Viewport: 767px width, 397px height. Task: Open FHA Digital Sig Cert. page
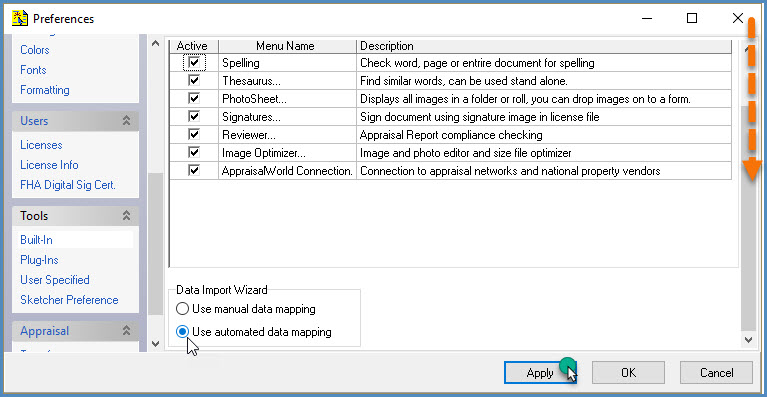click(x=68, y=185)
